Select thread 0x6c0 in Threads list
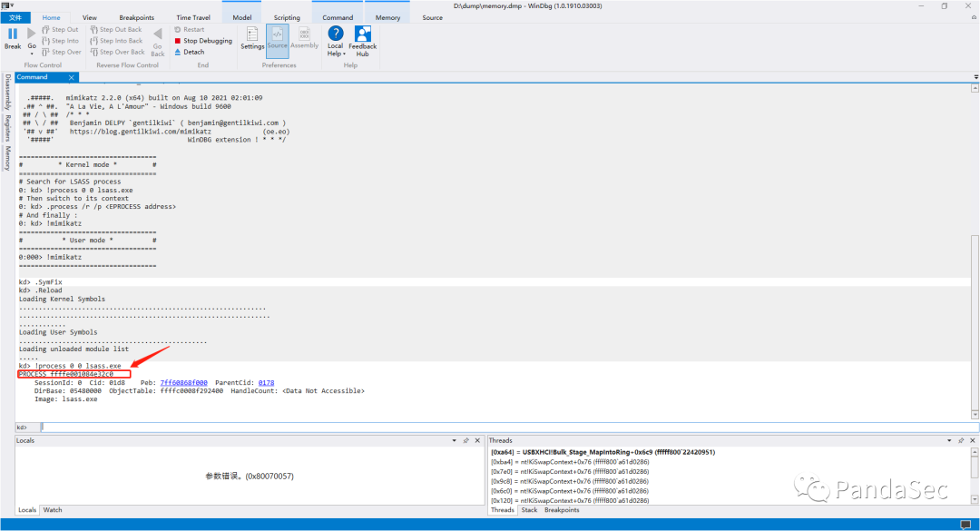 tap(570, 492)
